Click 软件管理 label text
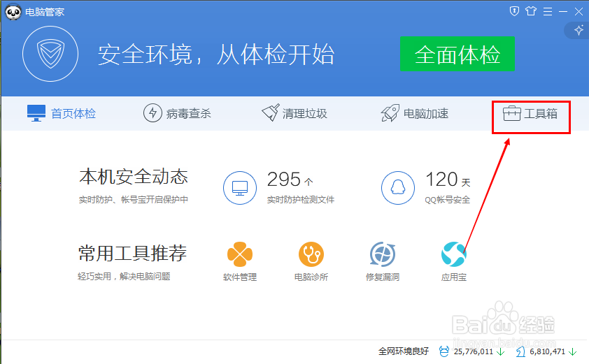 point(240,277)
